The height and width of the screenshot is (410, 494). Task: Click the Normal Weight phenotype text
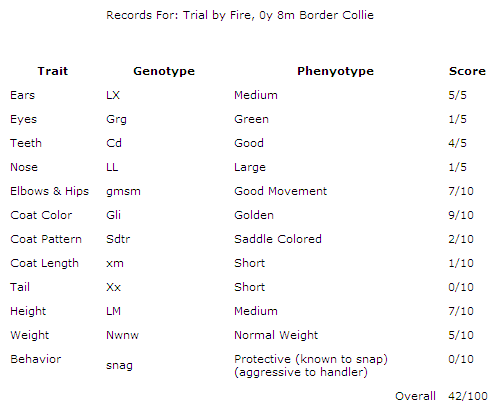tap(276, 336)
